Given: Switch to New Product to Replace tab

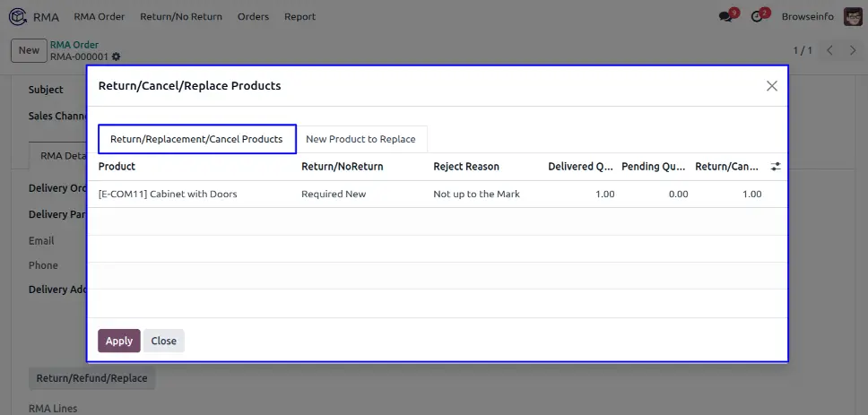Looking at the screenshot, I should point(360,139).
